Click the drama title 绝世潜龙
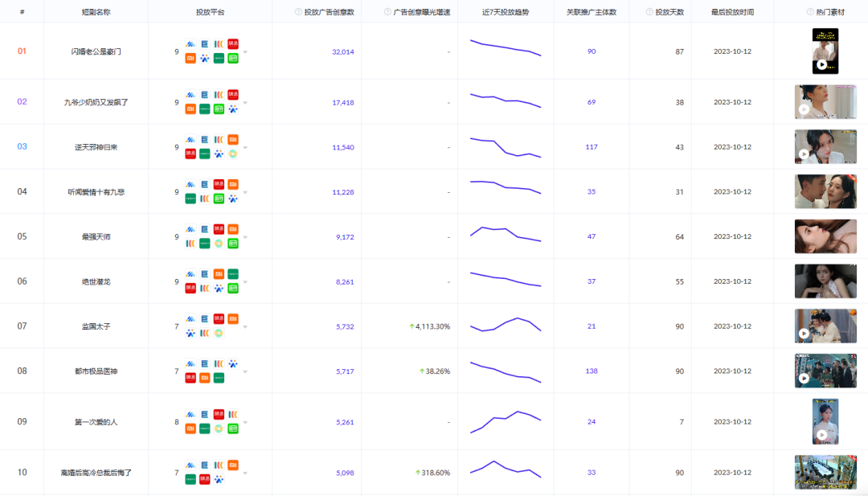The image size is (868, 496). 96,282
